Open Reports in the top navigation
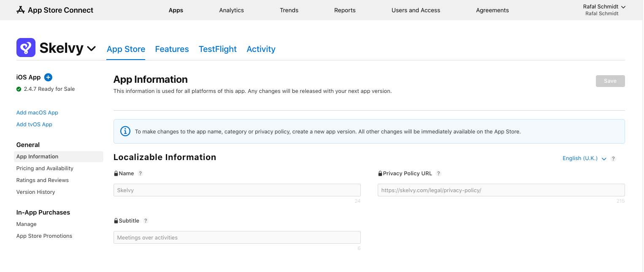This screenshot has width=644, height=272. coord(345,10)
